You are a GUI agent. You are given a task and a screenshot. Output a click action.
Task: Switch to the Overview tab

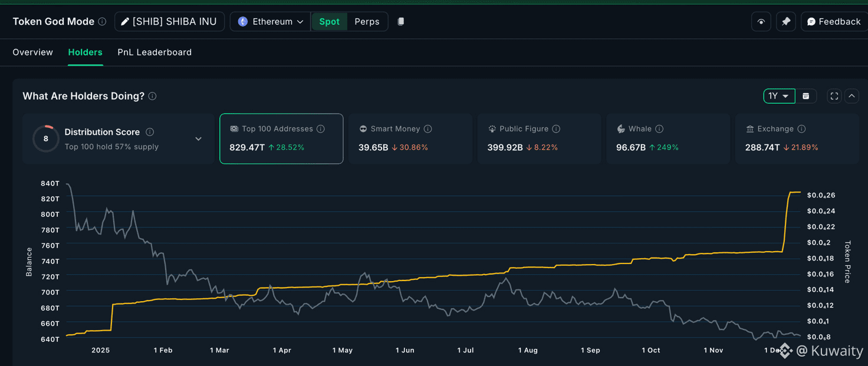pyautogui.click(x=33, y=52)
